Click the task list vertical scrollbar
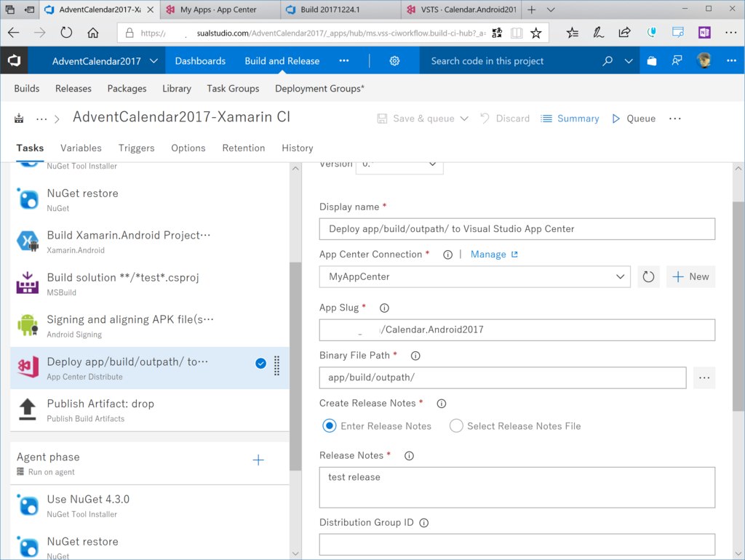 coord(295,366)
